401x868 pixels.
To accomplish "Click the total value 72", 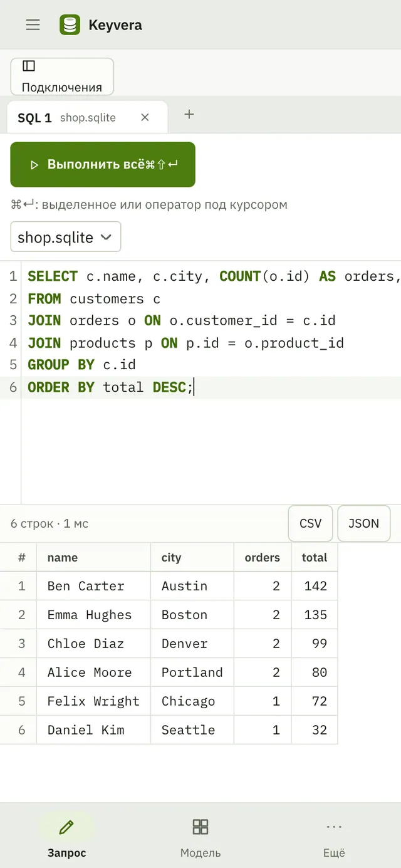I will pos(315,701).
